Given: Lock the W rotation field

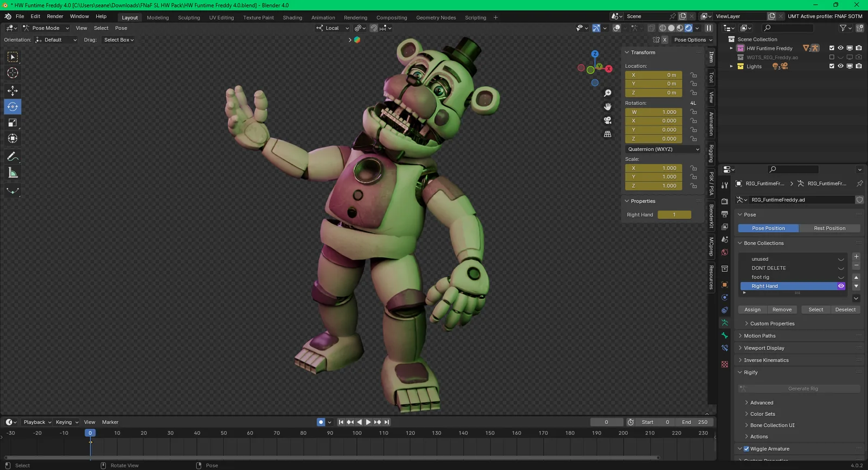Looking at the screenshot, I should (693, 112).
